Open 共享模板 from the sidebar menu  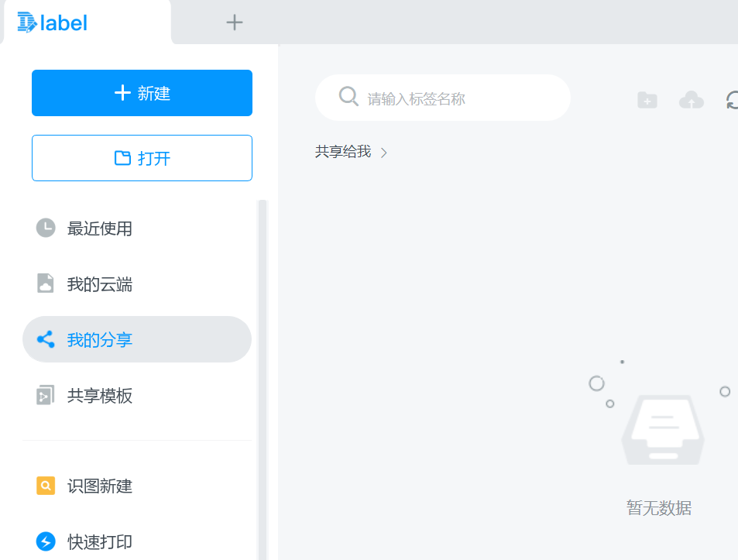[98, 395]
